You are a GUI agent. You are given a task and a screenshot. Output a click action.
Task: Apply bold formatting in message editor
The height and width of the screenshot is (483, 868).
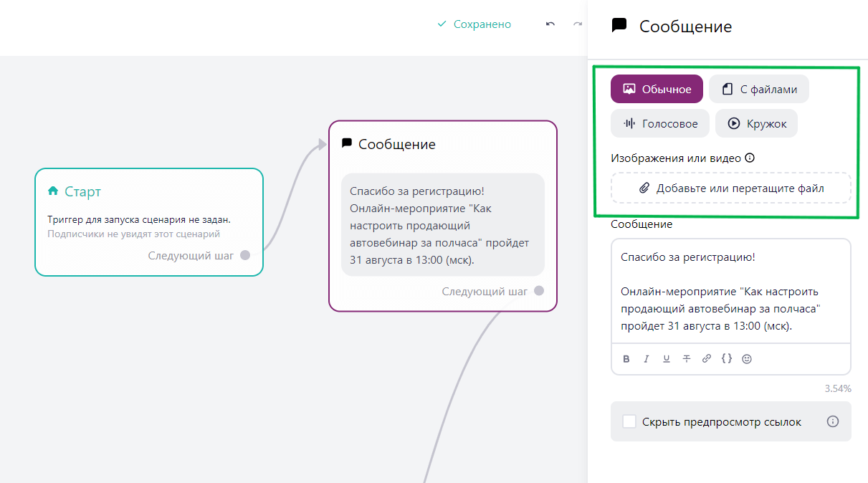point(626,359)
